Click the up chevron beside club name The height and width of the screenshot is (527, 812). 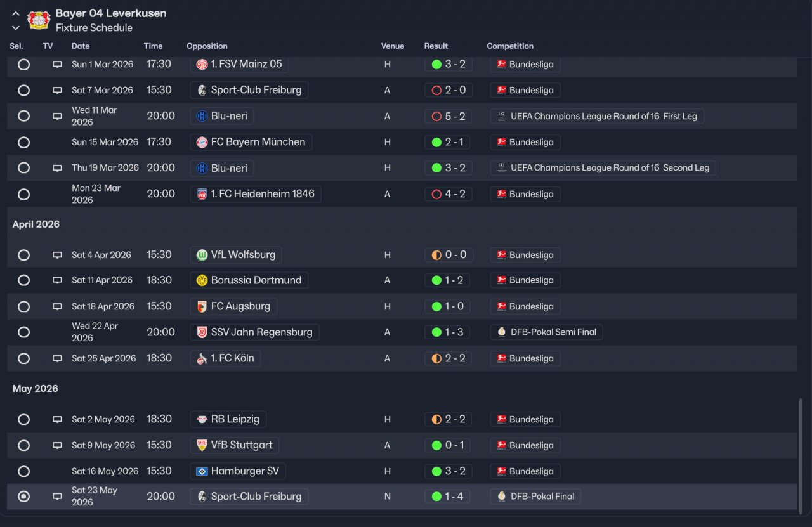point(16,13)
